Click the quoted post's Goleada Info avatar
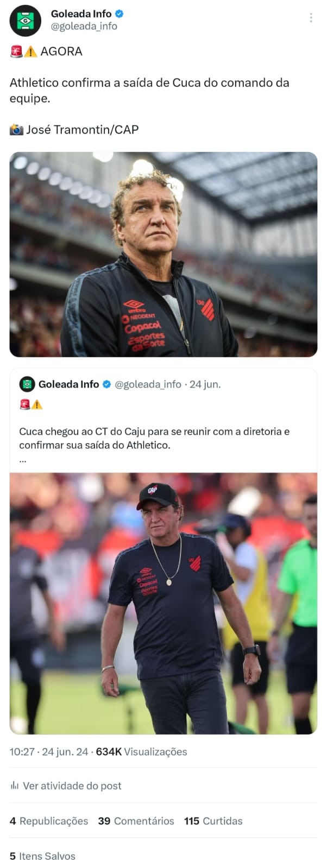This screenshot has width=327, height=868. [x=27, y=384]
